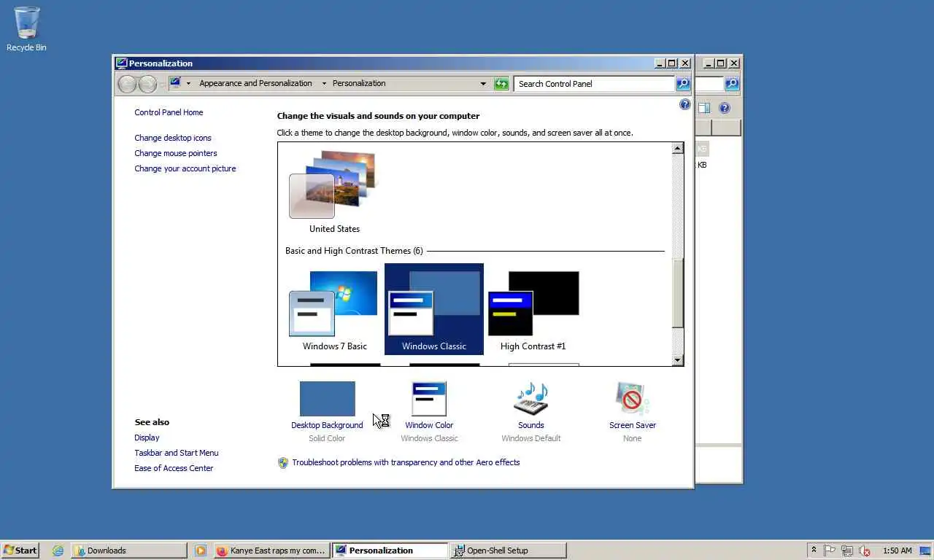Viewport: 934px width, 560px height.
Task: Minimize the Personalization window
Action: (660, 63)
